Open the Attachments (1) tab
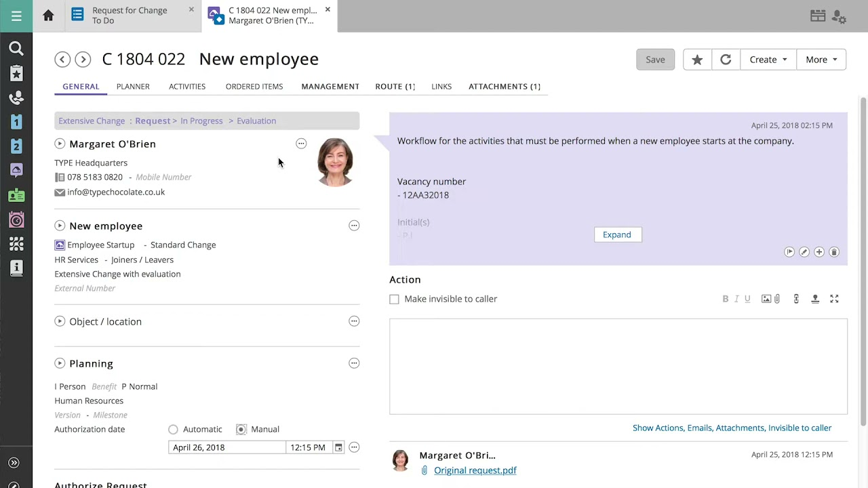Image resolution: width=868 pixels, height=488 pixels. tap(505, 87)
